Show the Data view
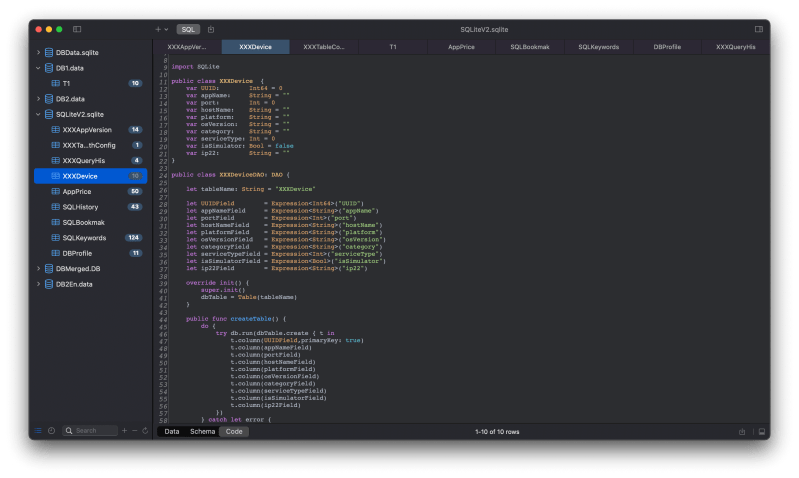Image resolution: width=799 pixels, height=478 pixels. pos(172,432)
